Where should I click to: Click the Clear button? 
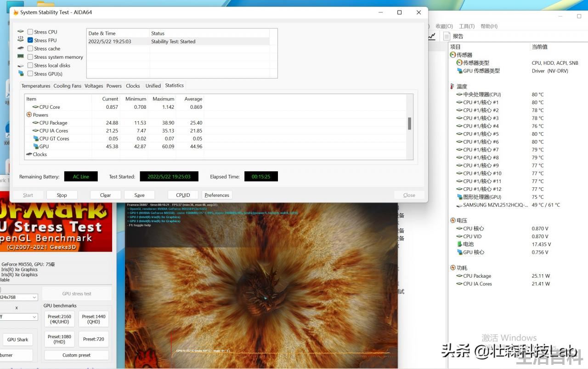(x=106, y=195)
